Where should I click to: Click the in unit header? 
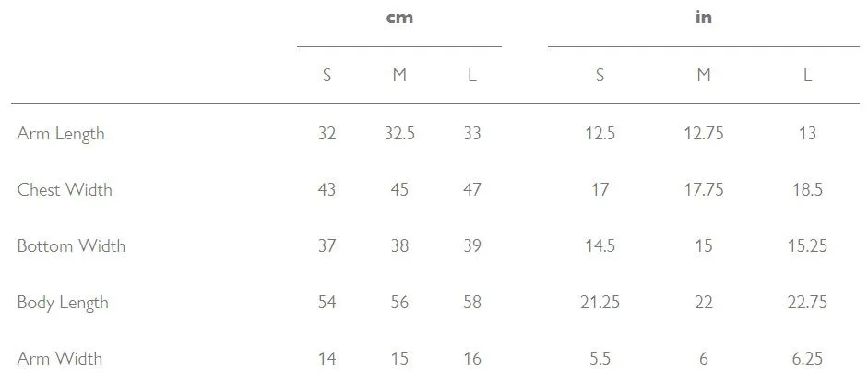point(704,18)
